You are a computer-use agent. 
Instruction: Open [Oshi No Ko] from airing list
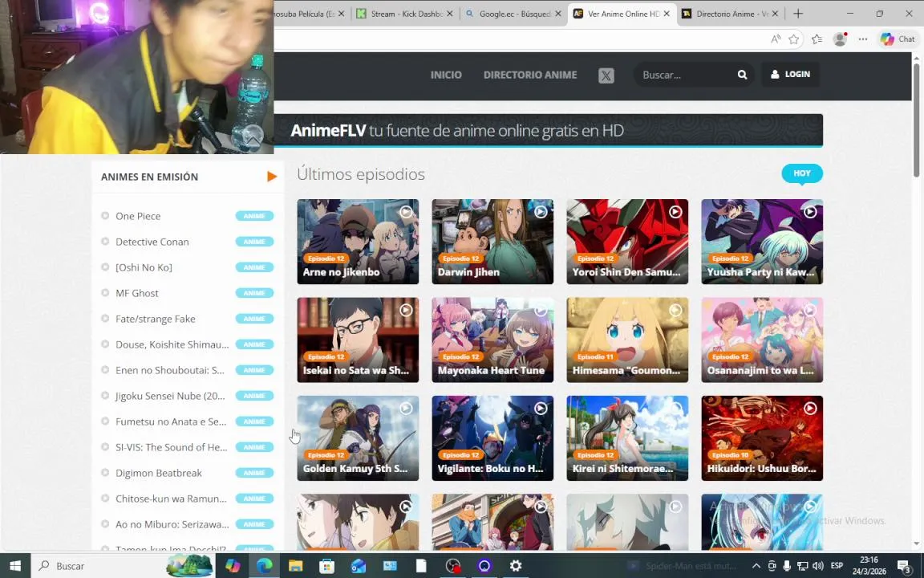[144, 267]
